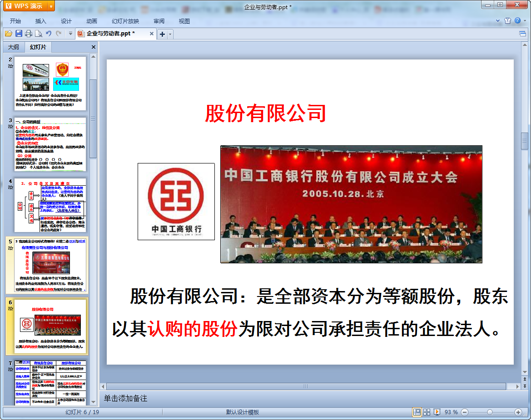Click the editor vertical scrollbar thumb

click(525, 141)
